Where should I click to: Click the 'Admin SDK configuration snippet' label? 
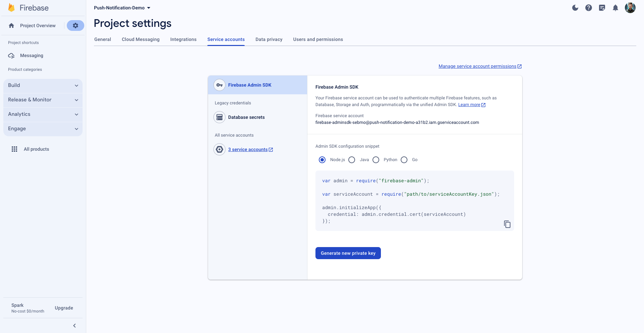[x=347, y=146]
